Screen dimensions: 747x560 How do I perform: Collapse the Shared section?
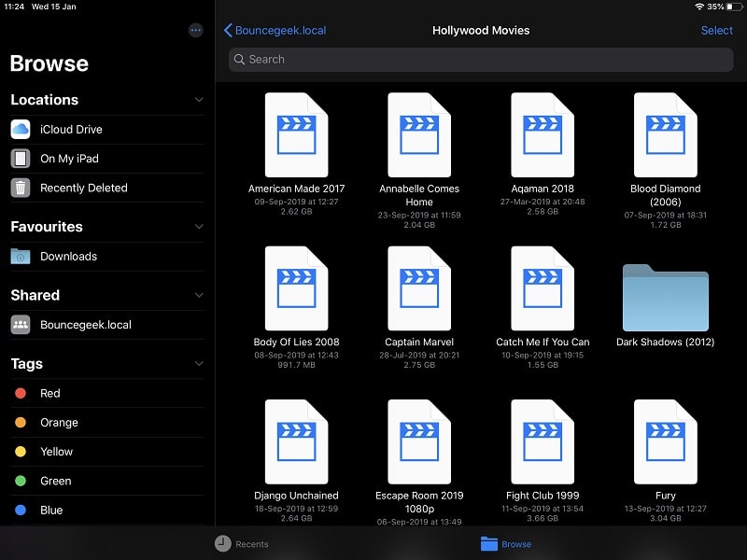pos(199,295)
